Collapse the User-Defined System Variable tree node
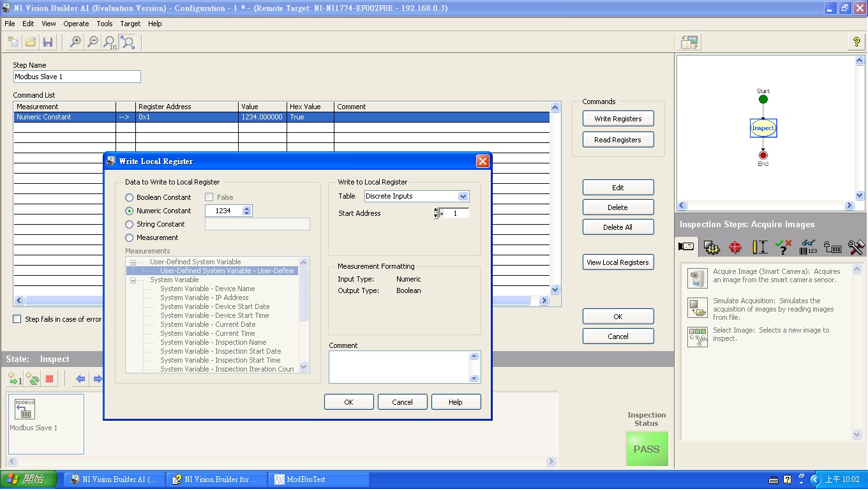Image resolution: width=868 pixels, height=489 pixels. (x=133, y=262)
